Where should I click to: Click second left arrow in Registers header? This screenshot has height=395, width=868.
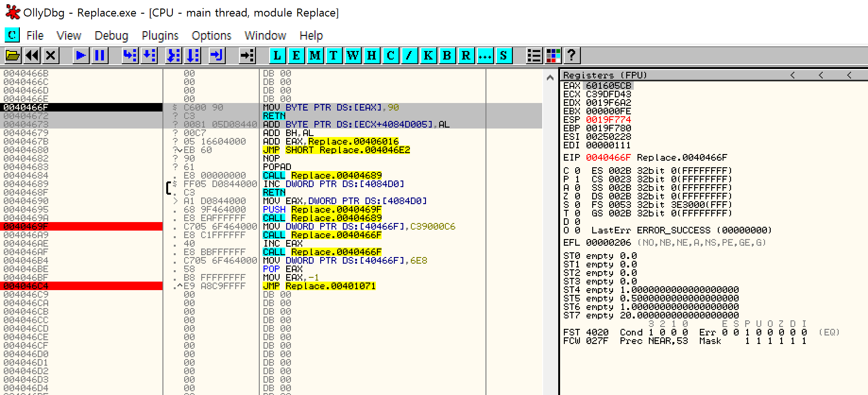(x=821, y=75)
